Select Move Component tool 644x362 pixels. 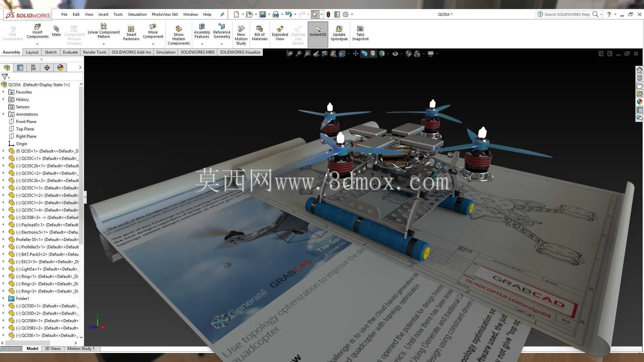[153, 31]
